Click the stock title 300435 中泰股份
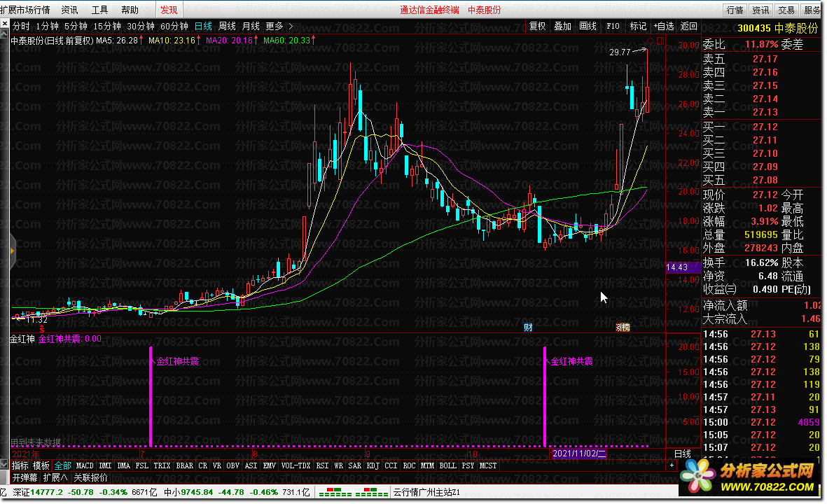Screen dimensions: 827x504 (778, 28)
